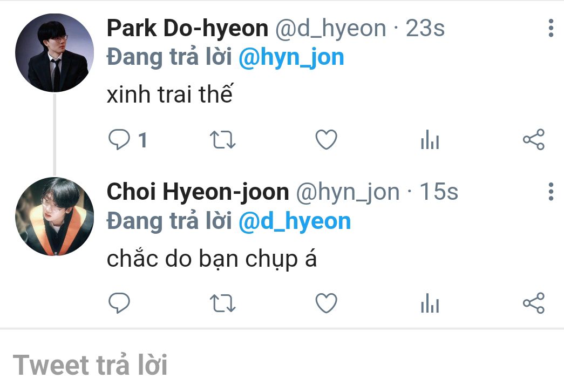This screenshot has height=392, width=564.
Task: Click the Choi Hyeon-joon display name
Action: 198,192
